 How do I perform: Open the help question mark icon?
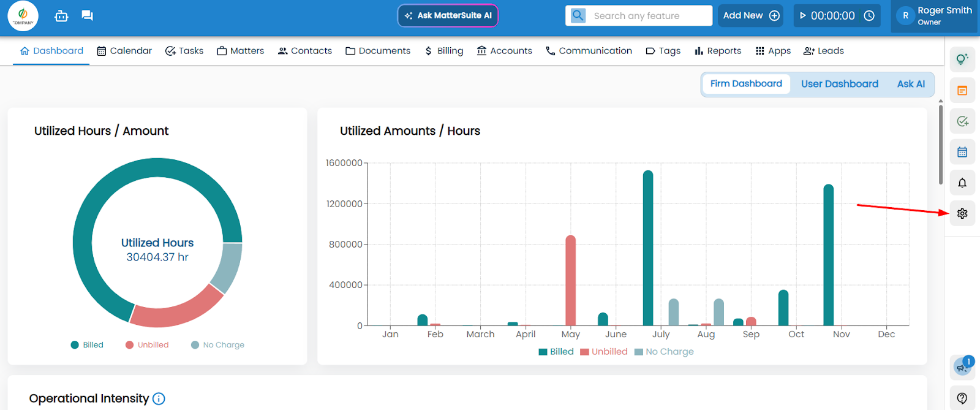(962, 398)
